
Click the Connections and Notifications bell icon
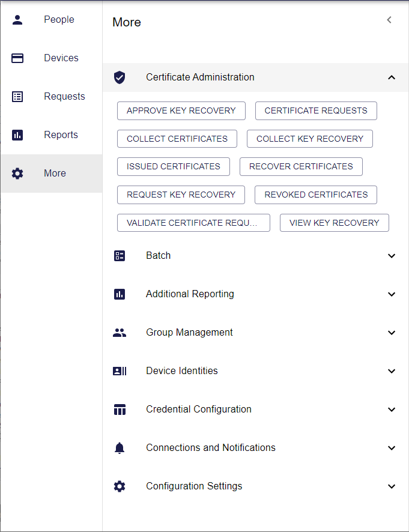point(120,448)
